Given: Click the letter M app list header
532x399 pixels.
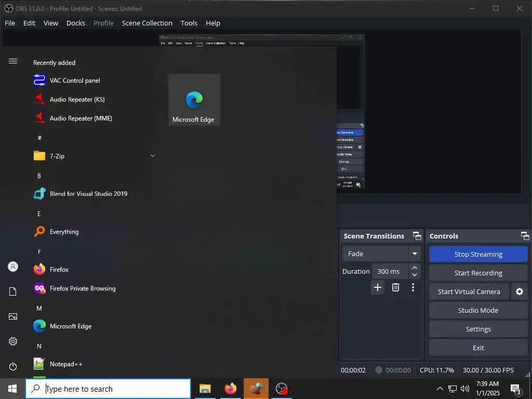Looking at the screenshot, I should (x=39, y=309).
